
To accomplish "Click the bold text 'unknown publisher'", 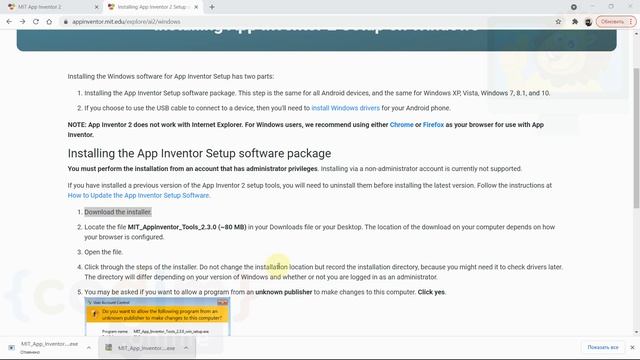I will coord(284,292).
